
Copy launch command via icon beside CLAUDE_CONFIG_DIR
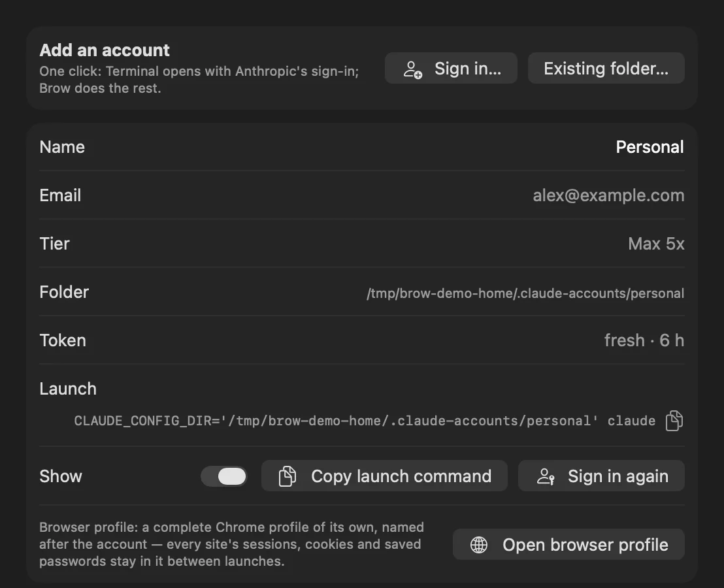pyautogui.click(x=674, y=421)
